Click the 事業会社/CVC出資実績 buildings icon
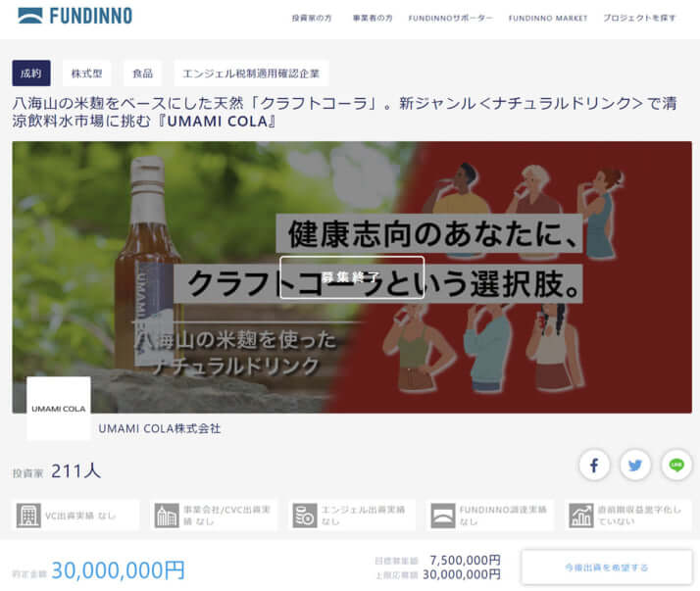700x591 pixels. (167, 516)
